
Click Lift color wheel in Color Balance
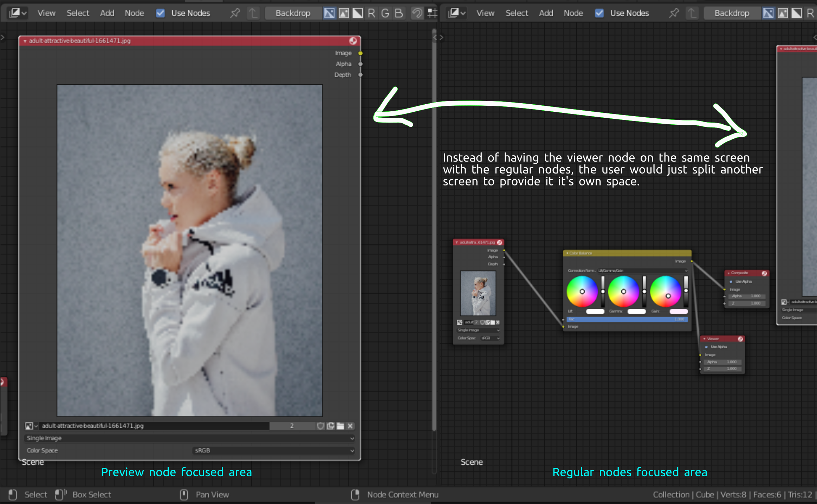[582, 292]
